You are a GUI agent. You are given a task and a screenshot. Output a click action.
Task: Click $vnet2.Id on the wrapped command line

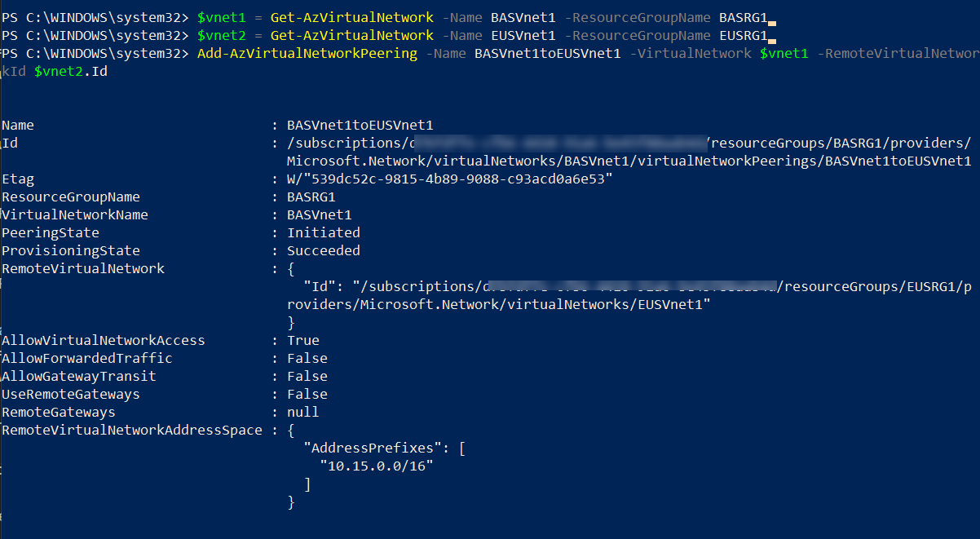coord(70,71)
